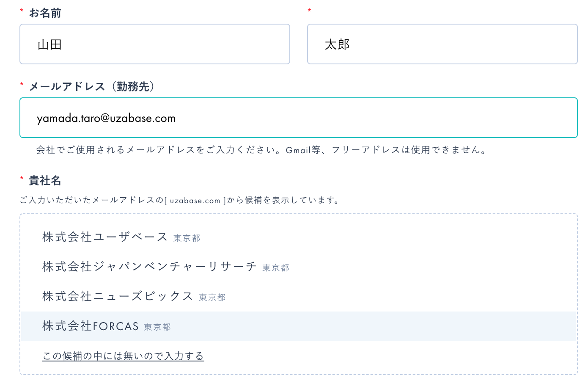The width and height of the screenshot is (588, 386).
Task: Click the お名前 field label
Action: click(x=45, y=13)
